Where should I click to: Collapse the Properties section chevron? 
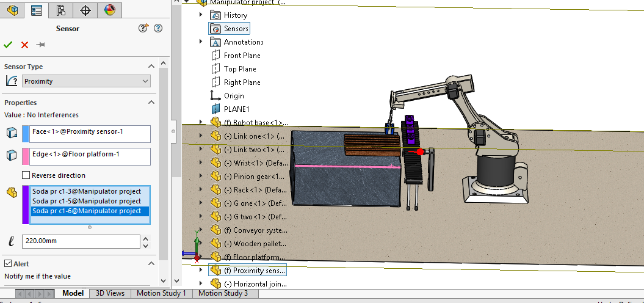click(x=151, y=103)
